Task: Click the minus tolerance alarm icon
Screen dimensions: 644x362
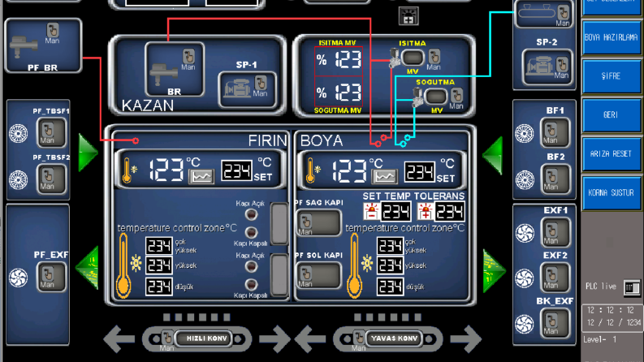Action: point(371,211)
